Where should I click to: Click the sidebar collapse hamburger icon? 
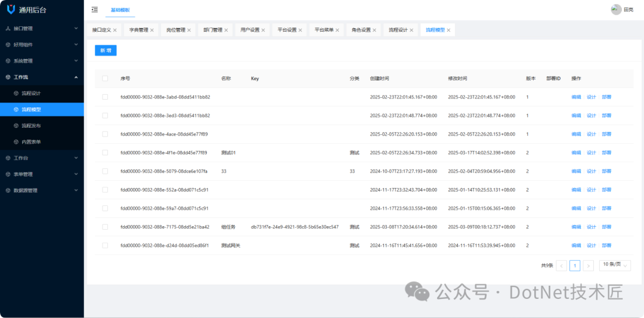point(95,10)
